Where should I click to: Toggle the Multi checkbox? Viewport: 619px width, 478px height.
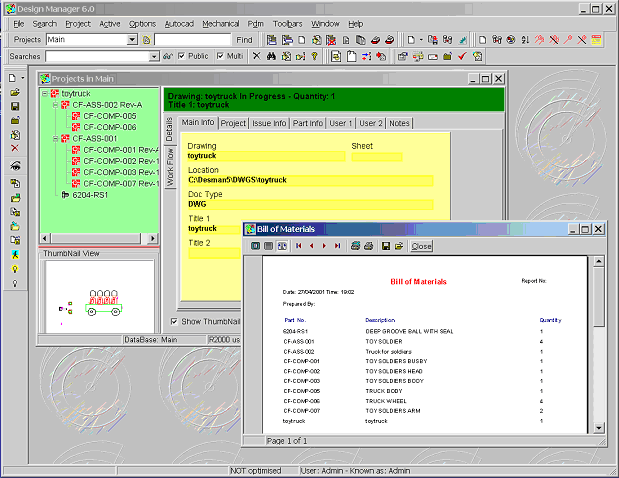[x=220, y=56]
